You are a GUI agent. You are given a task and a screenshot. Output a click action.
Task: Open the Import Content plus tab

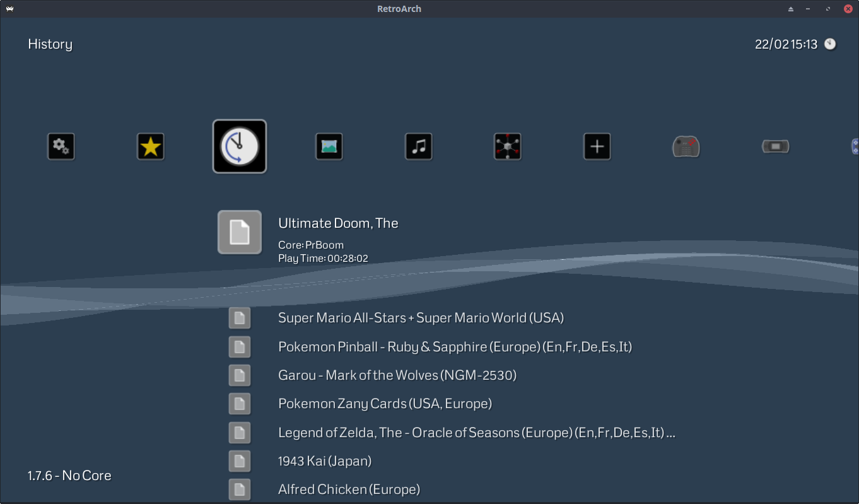tap(597, 147)
